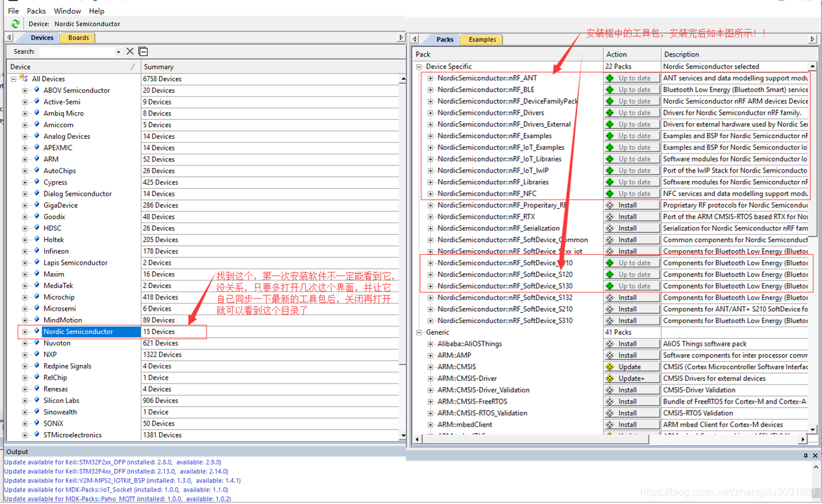
Task: Sort by the Device column header
Action: pyautogui.click(x=73, y=67)
